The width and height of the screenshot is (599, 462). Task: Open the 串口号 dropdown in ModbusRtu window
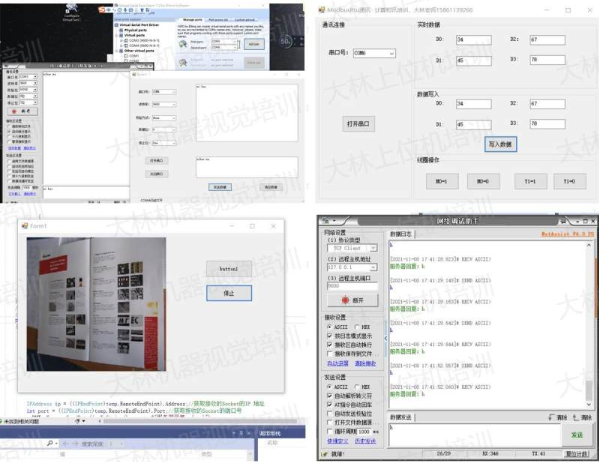391,53
